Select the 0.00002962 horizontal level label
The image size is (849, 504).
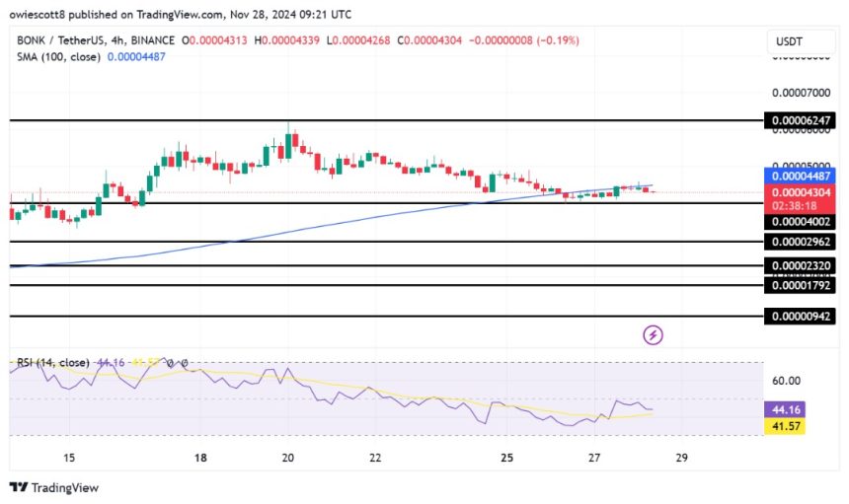pos(800,241)
